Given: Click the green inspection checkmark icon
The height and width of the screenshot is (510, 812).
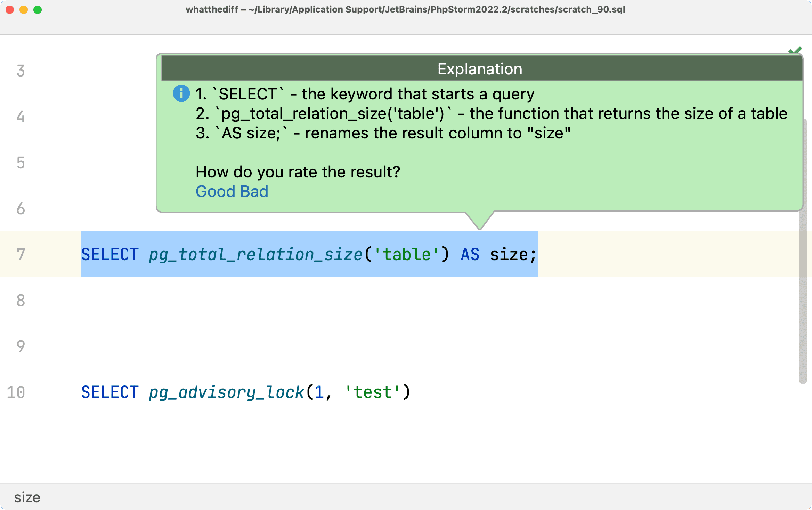Looking at the screenshot, I should point(795,50).
